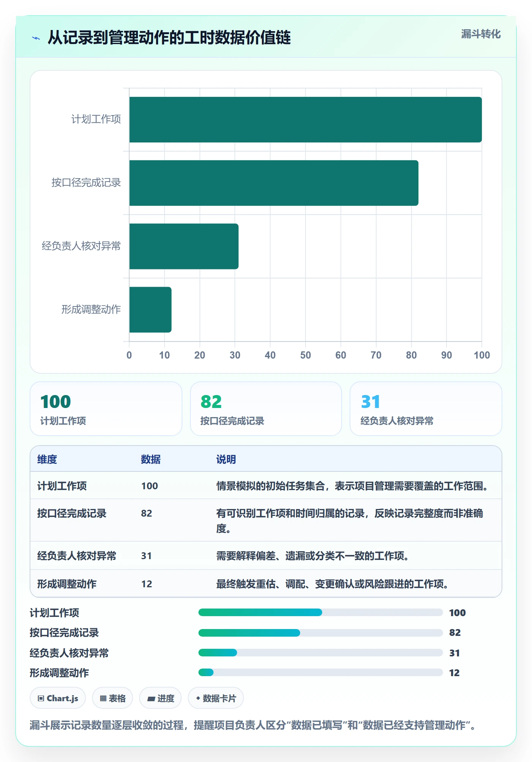Select the 经负责人核对异常 cell in the table
This screenshot has width=532, height=762.
click(77, 556)
